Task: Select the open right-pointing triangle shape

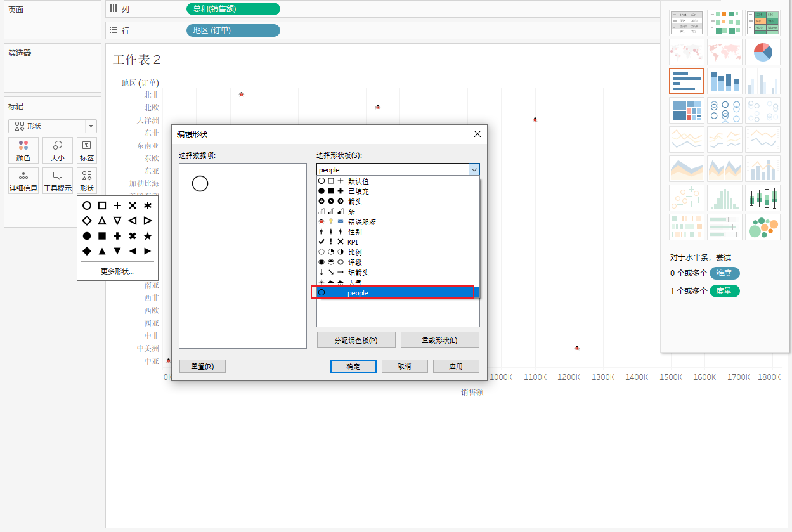Action: [x=148, y=221]
